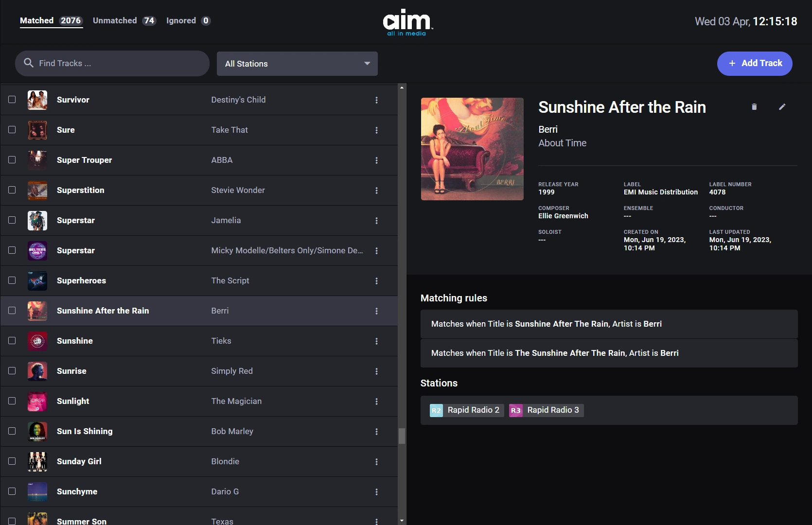The image size is (812, 525).
Task: Select the Rapid Radio 3 station chip
Action: [x=546, y=410]
